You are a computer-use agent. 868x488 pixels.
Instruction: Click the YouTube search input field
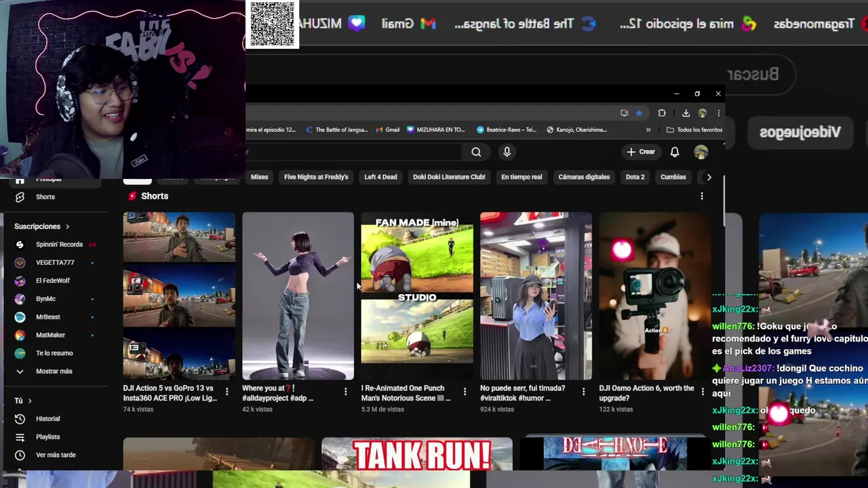tap(353, 152)
